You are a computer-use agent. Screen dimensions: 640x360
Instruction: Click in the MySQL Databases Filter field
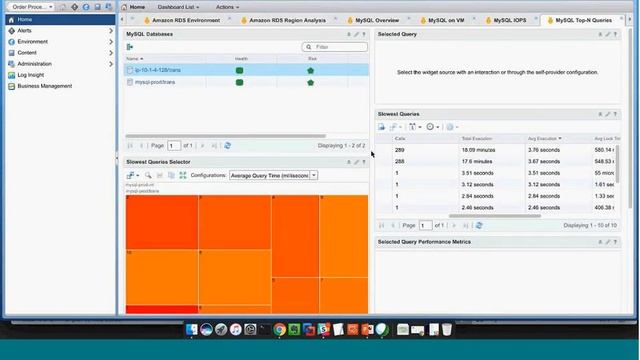[334, 47]
